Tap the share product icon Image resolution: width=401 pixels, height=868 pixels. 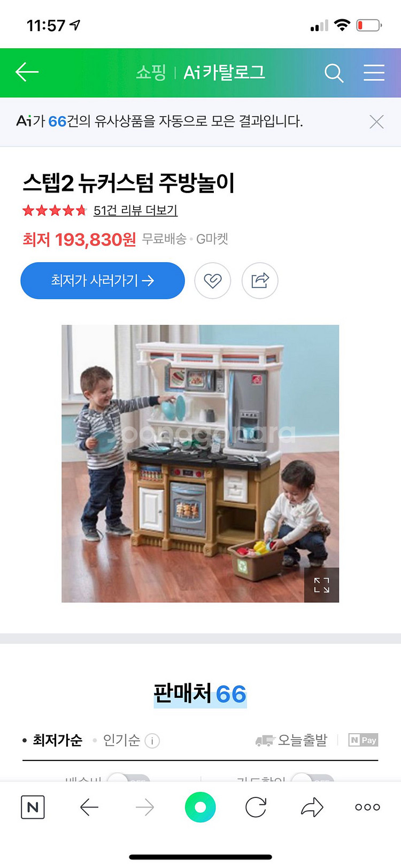coord(260,280)
